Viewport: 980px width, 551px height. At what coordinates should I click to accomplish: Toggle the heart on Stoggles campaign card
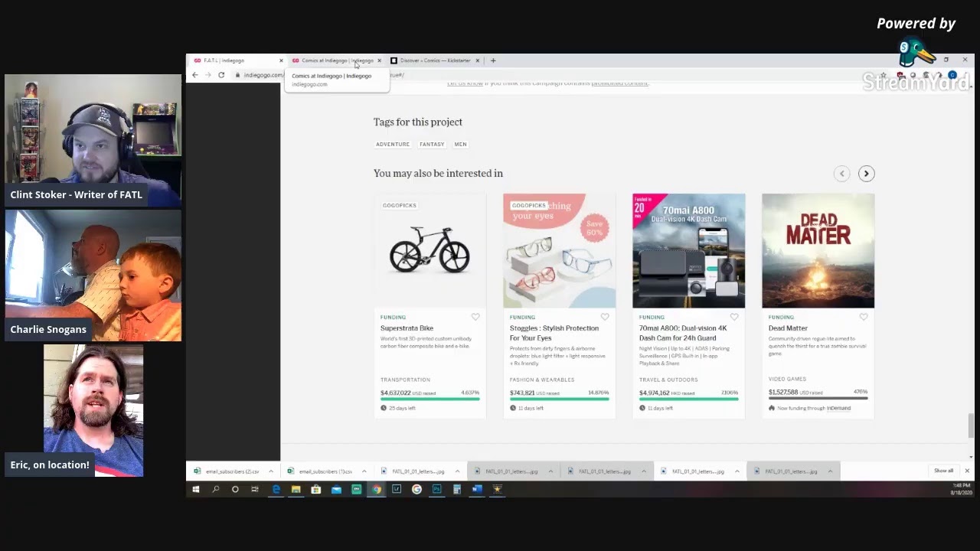[605, 317]
